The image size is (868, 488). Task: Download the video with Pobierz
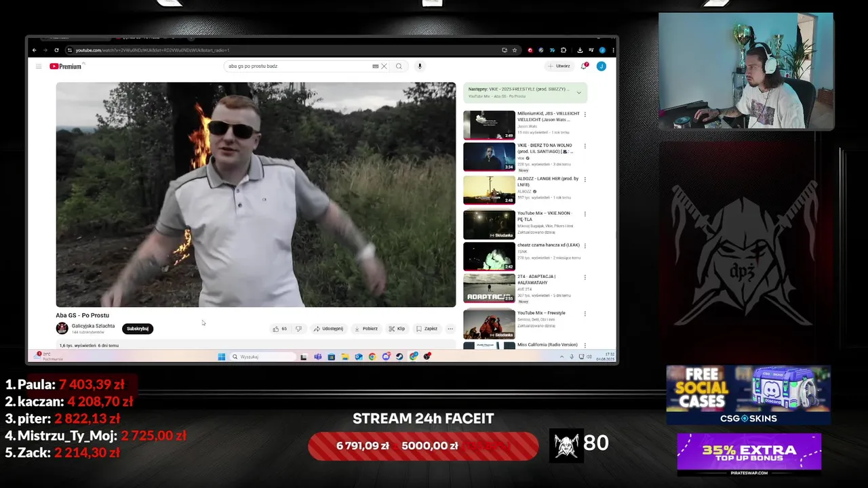pyautogui.click(x=366, y=329)
